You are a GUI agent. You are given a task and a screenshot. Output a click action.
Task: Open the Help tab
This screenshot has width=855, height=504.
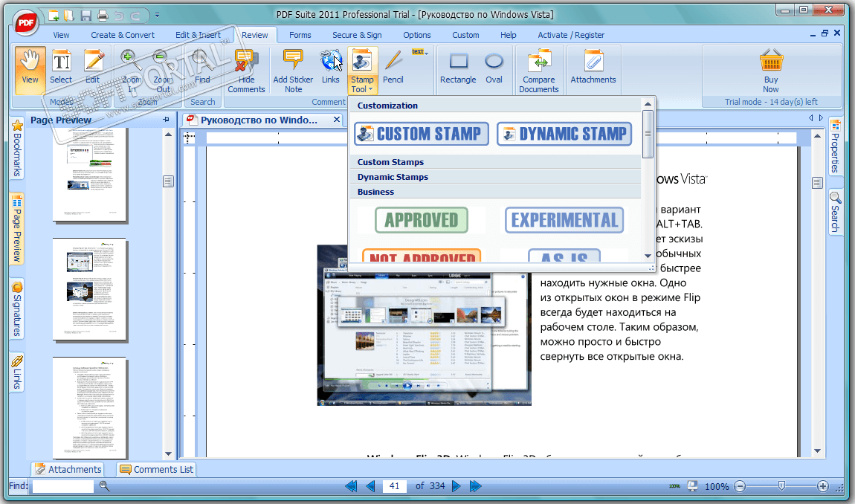pos(509,35)
